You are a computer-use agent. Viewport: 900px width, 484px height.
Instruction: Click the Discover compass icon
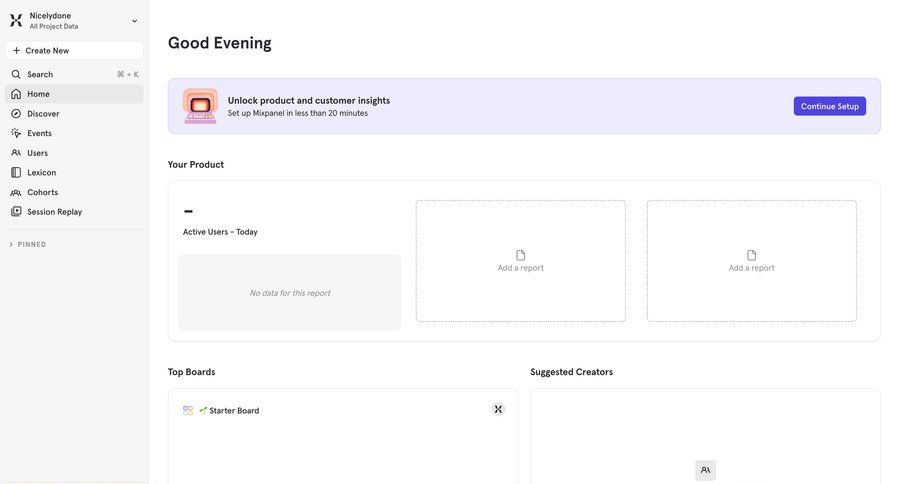[x=16, y=114]
